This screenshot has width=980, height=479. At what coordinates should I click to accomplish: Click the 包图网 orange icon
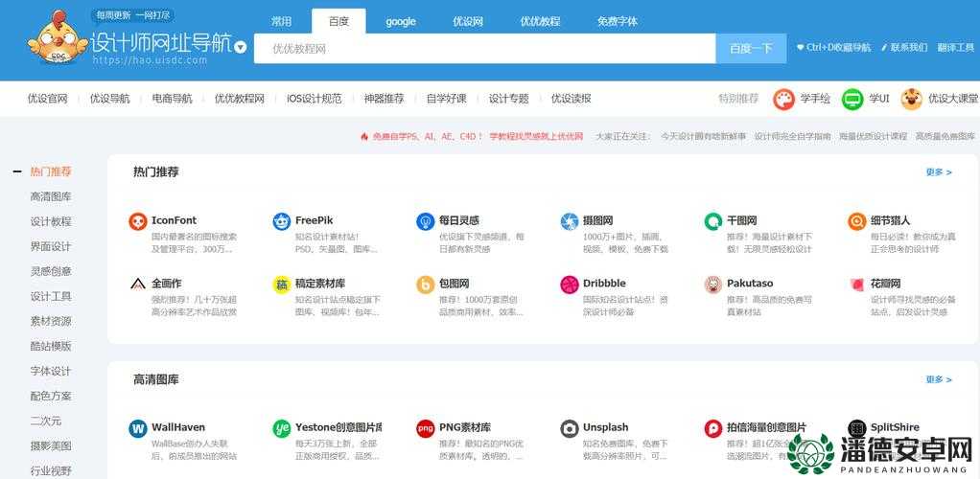point(426,285)
